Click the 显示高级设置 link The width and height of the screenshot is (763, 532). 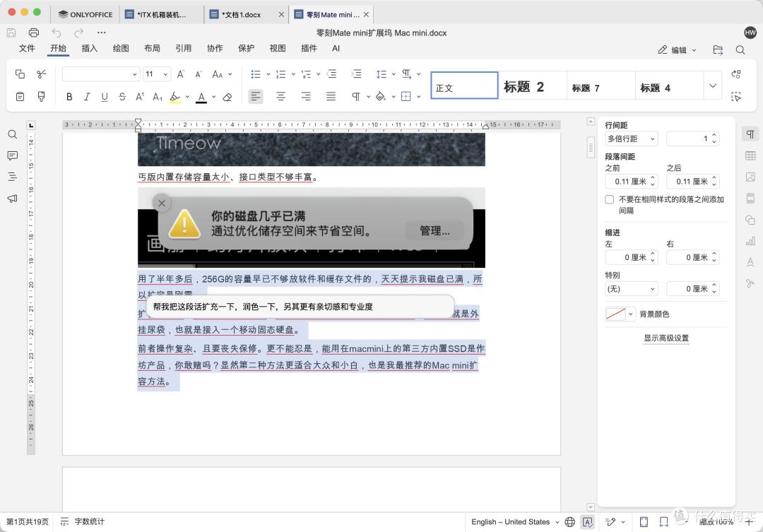pos(666,338)
